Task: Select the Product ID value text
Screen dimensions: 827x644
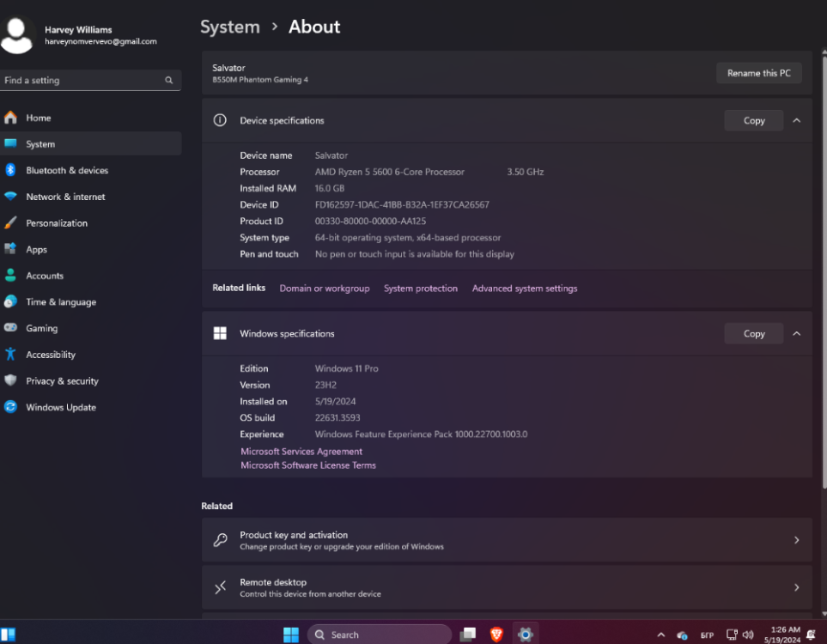Action: (x=370, y=221)
